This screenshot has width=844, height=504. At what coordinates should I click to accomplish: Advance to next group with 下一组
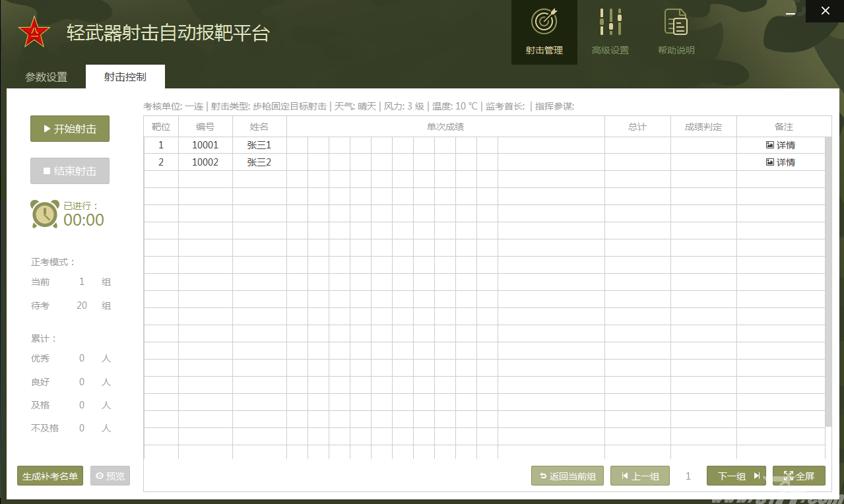(x=736, y=476)
